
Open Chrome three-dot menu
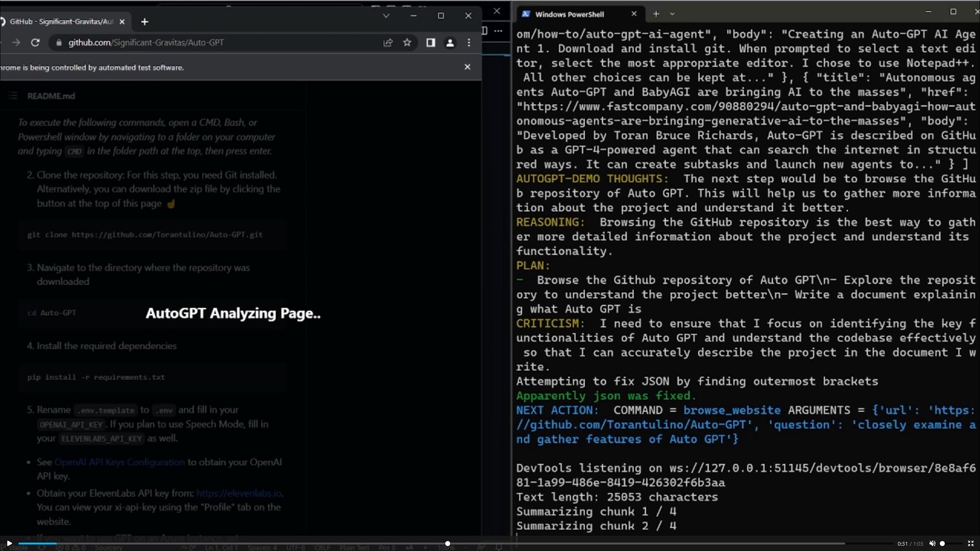(x=469, y=43)
